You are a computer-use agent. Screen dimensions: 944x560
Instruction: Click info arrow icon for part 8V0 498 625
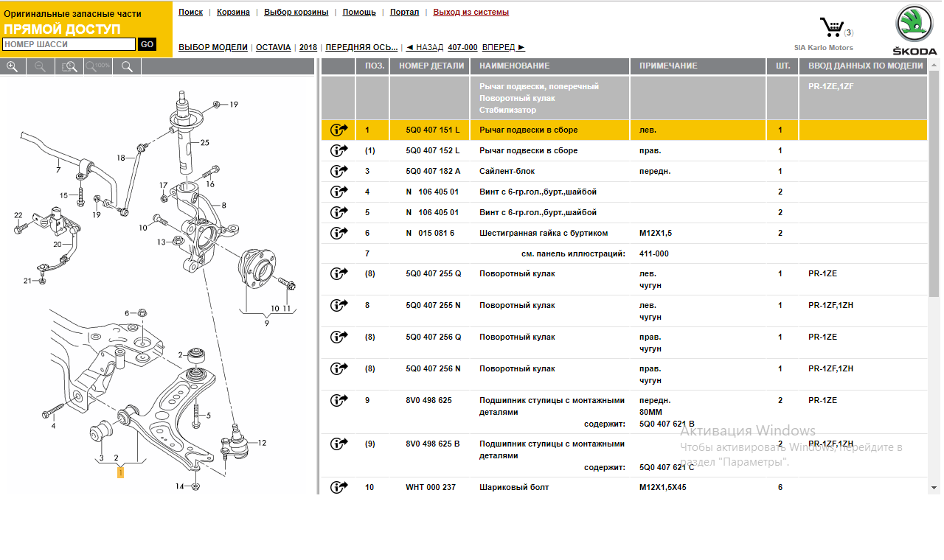click(x=339, y=401)
